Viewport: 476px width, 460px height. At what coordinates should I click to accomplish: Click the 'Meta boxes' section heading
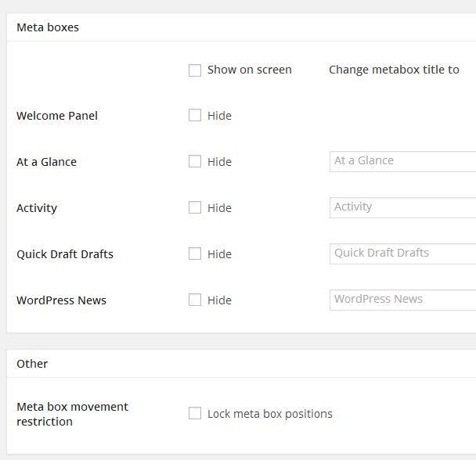48,27
